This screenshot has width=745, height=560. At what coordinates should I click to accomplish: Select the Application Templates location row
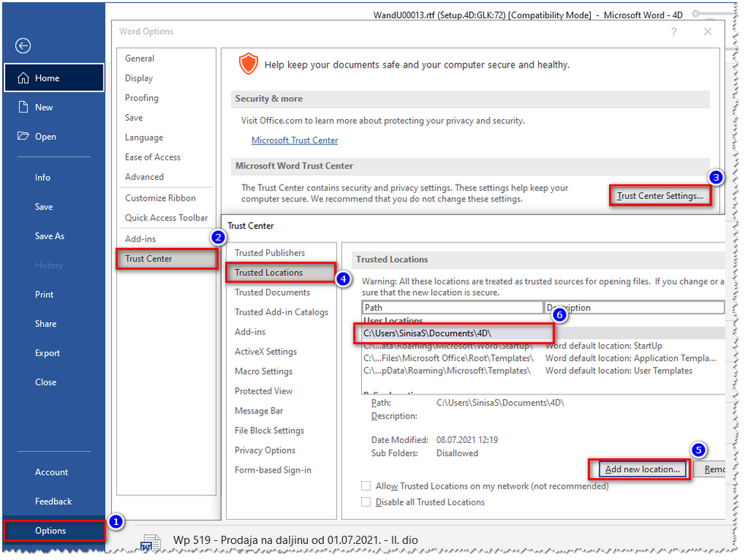[x=543, y=358]
